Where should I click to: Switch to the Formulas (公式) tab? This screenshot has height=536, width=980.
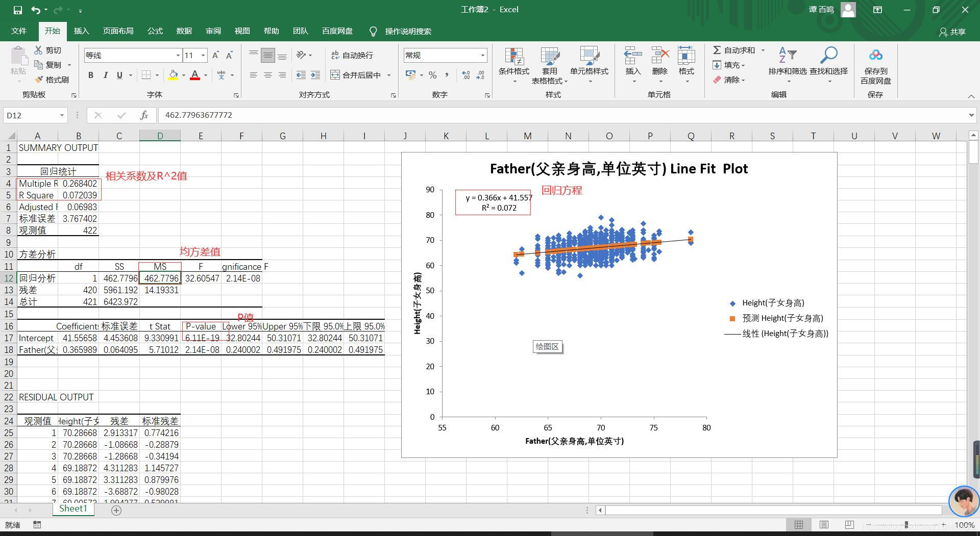point(155,31)
